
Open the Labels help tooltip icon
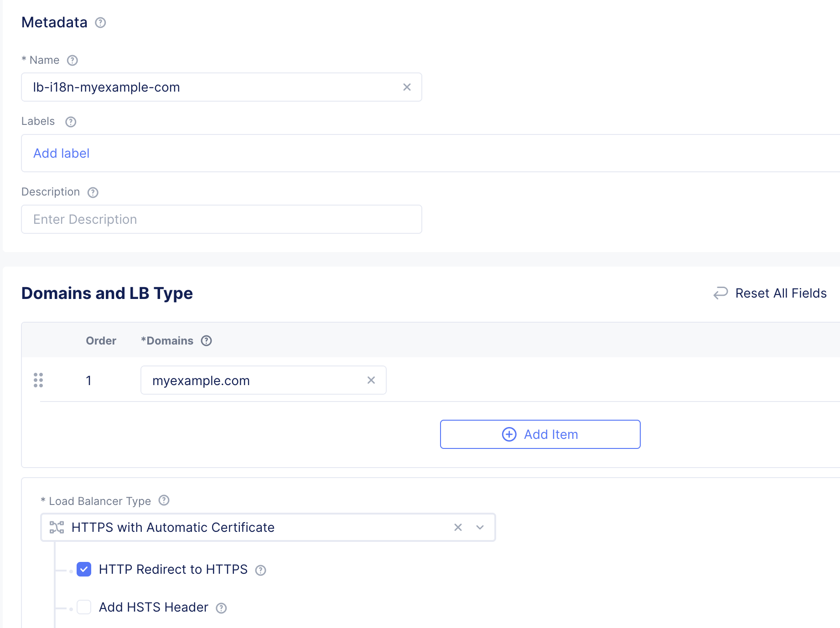pyautogui.click(x=71, y=122)
